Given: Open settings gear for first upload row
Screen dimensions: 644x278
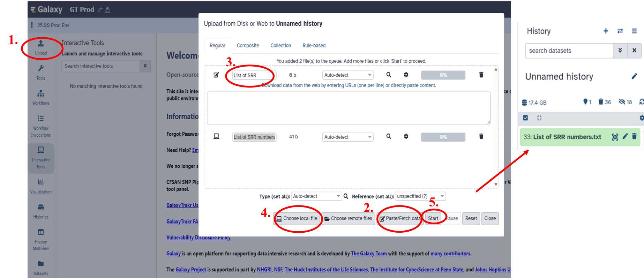Looking at the screenshot, I should (406, 75).
